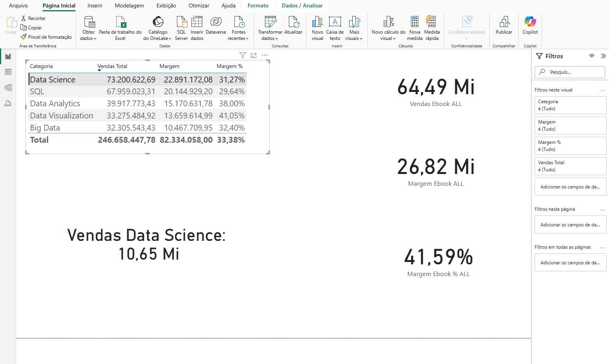This screenshot has height=364, width=609.
Task: Open Medida rápida
Action: pyautogui.click(x=432, y=28)
